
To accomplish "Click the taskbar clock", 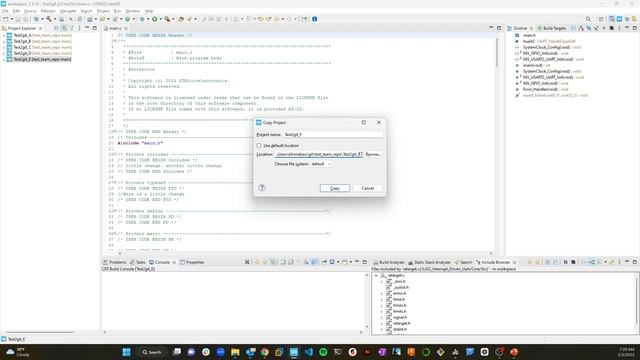I will coord(627,352).
